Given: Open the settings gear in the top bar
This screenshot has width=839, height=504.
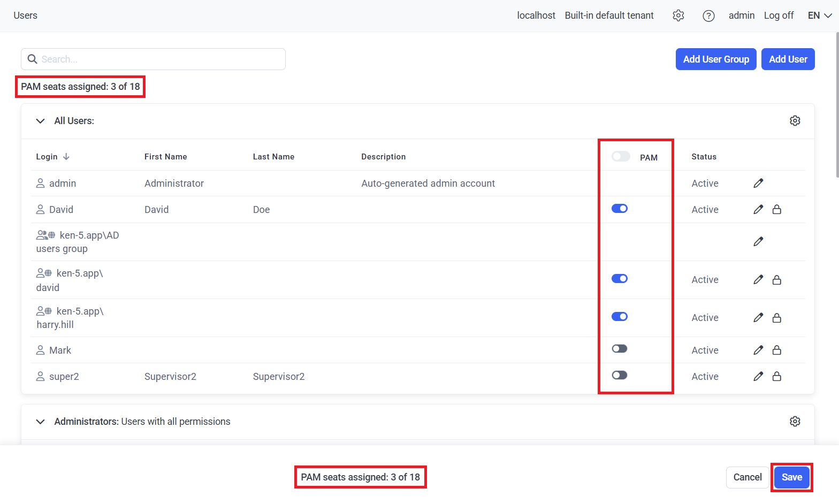Looking at the screenshot, I should pos(678,16).
